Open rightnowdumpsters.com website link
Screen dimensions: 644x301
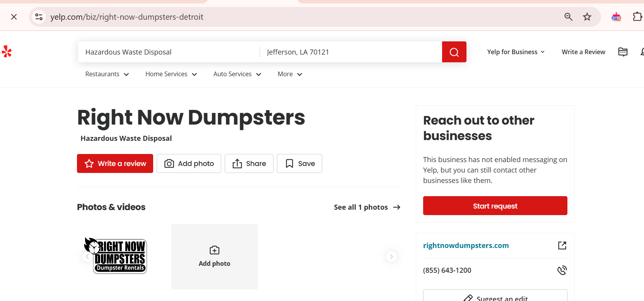[466, 246]
